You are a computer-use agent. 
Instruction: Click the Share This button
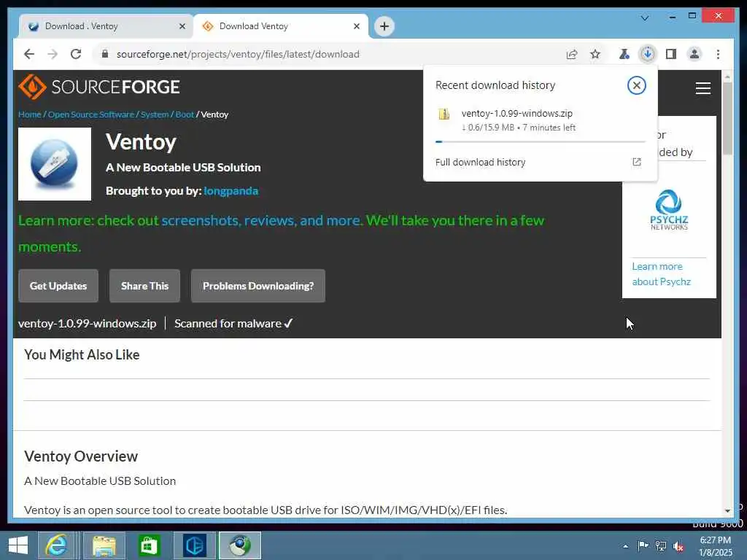tap(145, 286)
